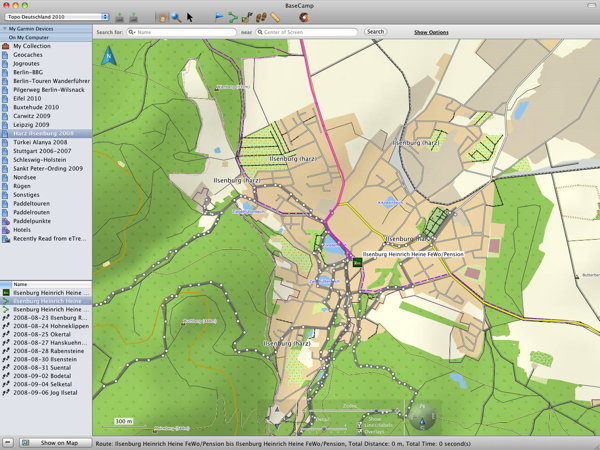Select the 2008-08-25 Okertal track
The height and width of the screenshot is (450, 600).
click(x=46, y=334)
